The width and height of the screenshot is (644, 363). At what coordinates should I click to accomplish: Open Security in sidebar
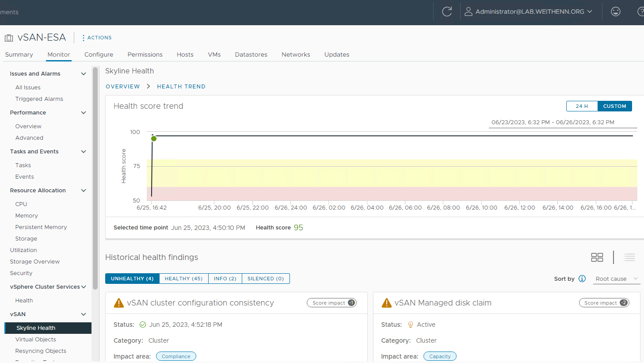pos(21,273)
